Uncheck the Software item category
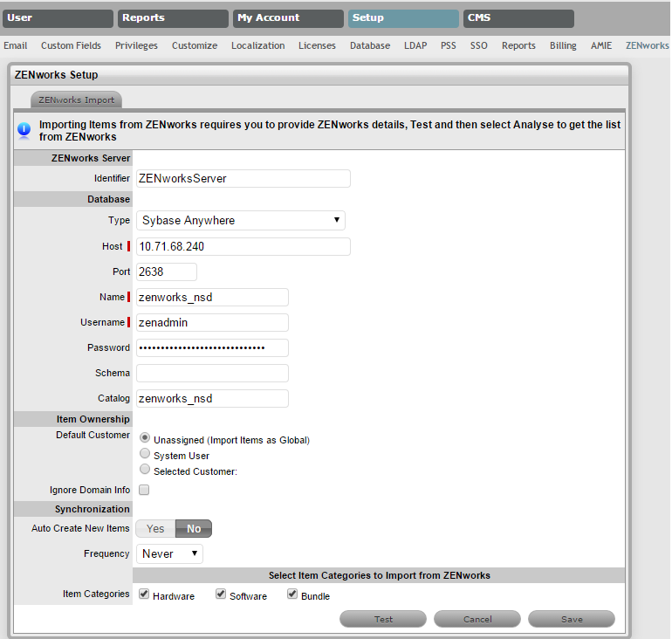672x639 pixels. click(221, 594)
